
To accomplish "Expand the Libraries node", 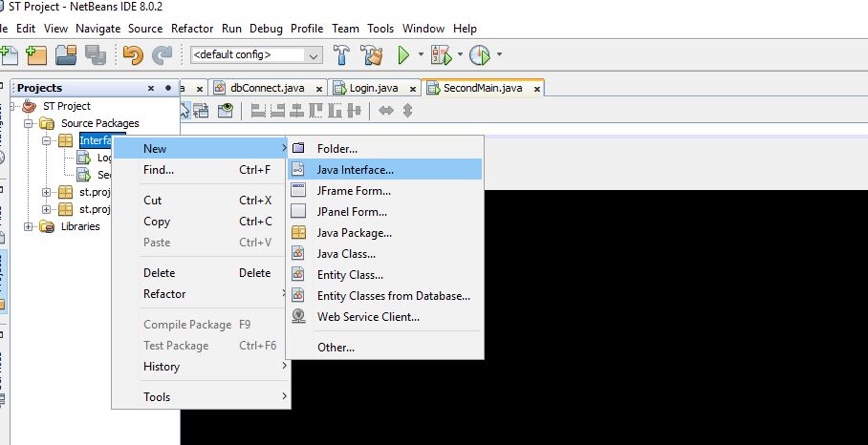I will (29, 226).
